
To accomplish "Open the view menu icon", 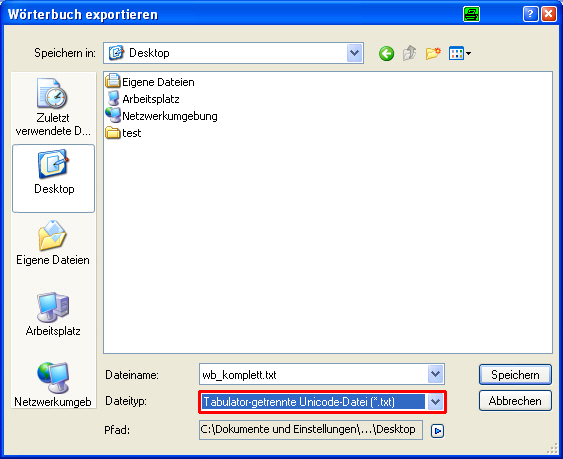I will point(460,54).
